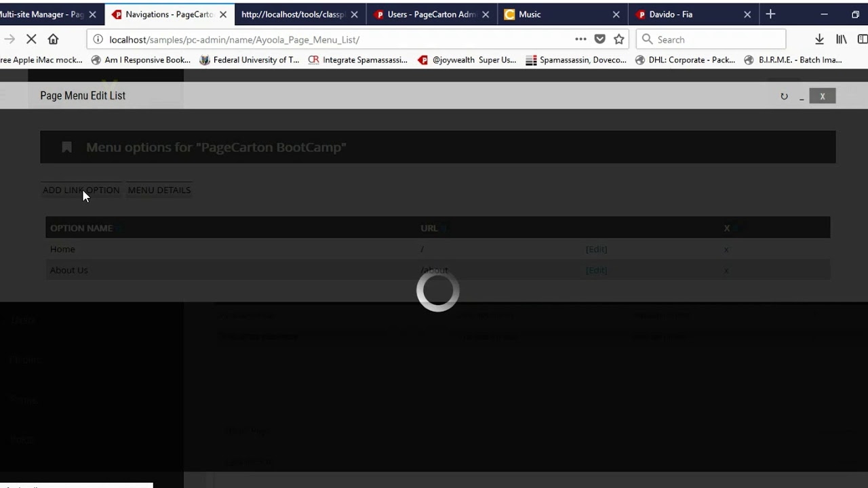Open @joywealth Super Us... bookmark
The height and width of the screenshot is (488, 868).
click(467, 60)
